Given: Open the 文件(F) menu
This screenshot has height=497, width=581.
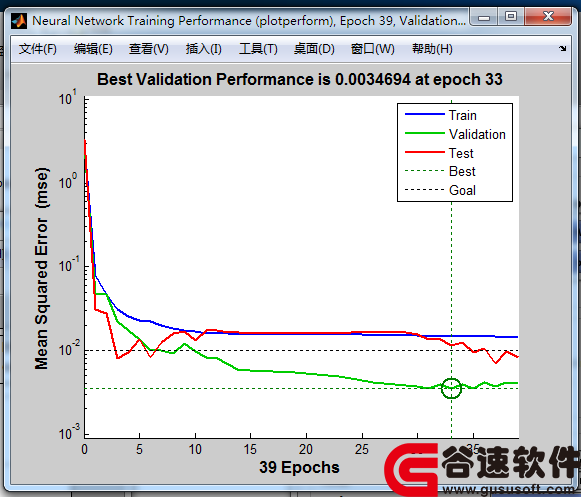Looking at the screenshot, I should point(37,49).
